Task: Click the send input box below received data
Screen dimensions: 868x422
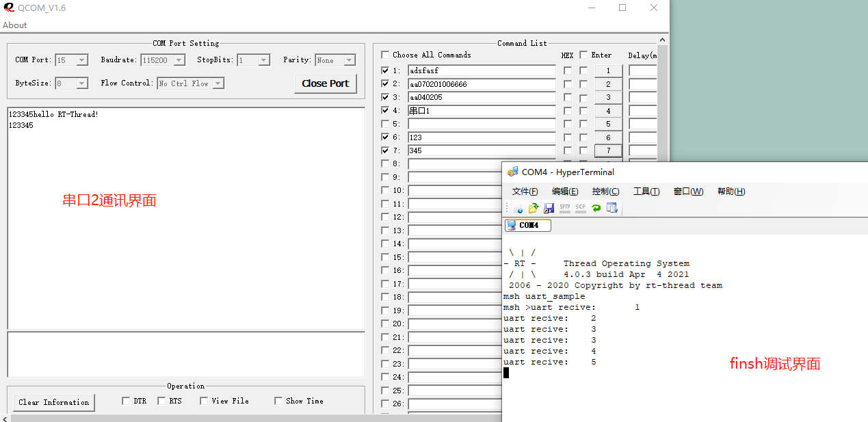Action: [x=186, y=354]
